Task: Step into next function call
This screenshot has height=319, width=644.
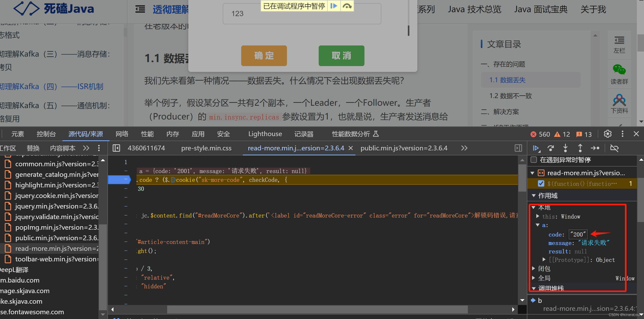Action: tap(565, 148)
